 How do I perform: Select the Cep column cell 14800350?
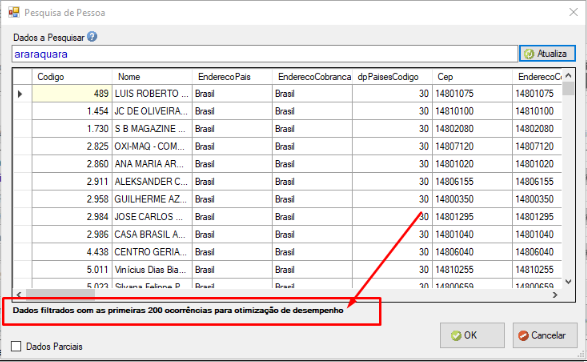coord(473,199)
